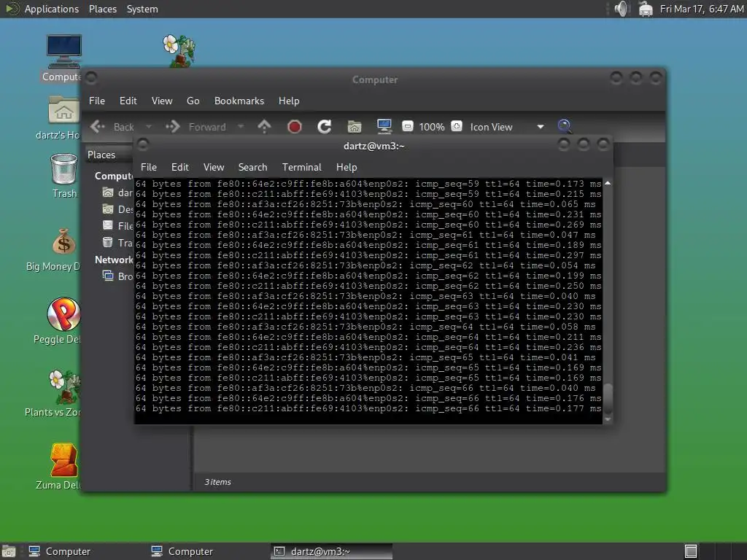Viewport: 747px width, 560px height.
Task: Open Back history dropdown arrow
Action: click(149, 127)
